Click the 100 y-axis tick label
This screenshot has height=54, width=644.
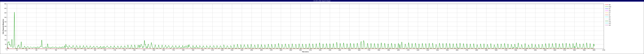(5, 40)
